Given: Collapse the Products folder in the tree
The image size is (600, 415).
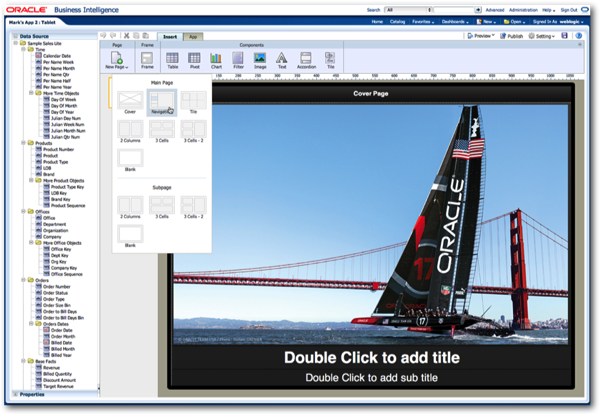Looking at the screenshot, I should coord(24,143).
